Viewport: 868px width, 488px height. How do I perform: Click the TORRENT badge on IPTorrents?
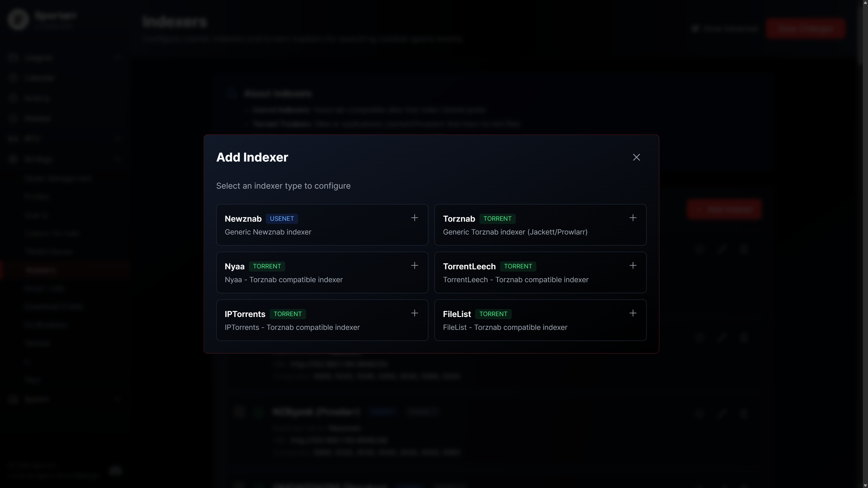[x=288, y=314]
